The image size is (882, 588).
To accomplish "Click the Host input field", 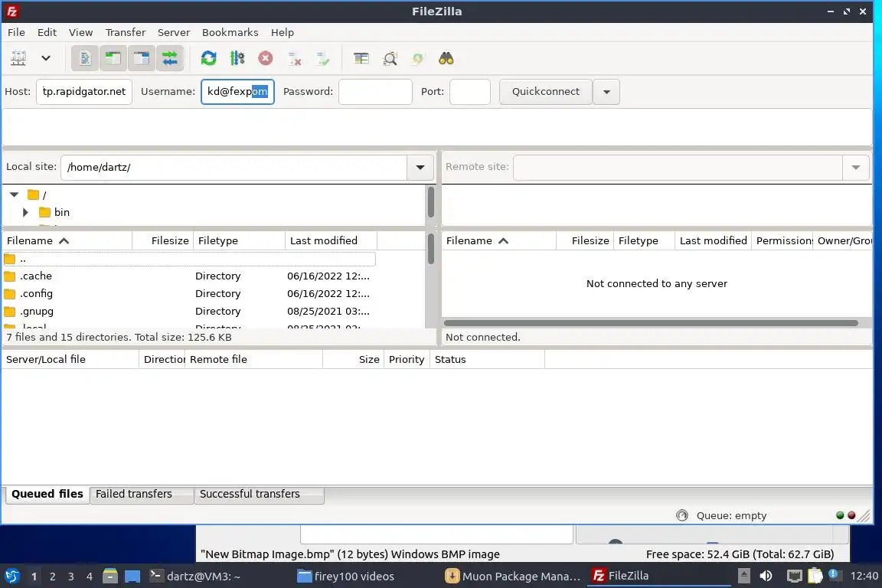I will tap(84, 92).
